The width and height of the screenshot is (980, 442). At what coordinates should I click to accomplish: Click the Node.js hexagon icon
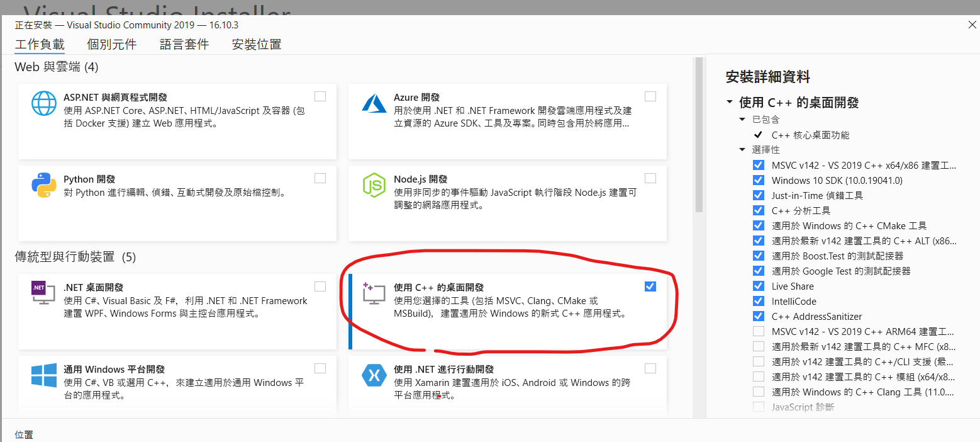(x=374, y=185)
